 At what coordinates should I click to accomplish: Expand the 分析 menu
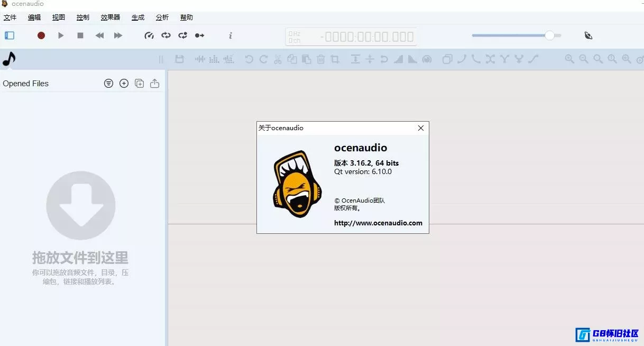pyautogui.click(x=162, y=17)
